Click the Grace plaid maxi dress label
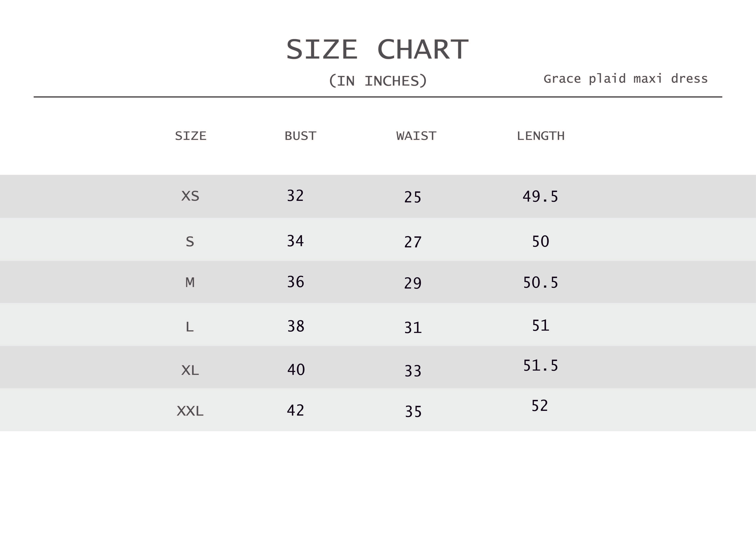 pyautogui.click(x=625, y=79)
